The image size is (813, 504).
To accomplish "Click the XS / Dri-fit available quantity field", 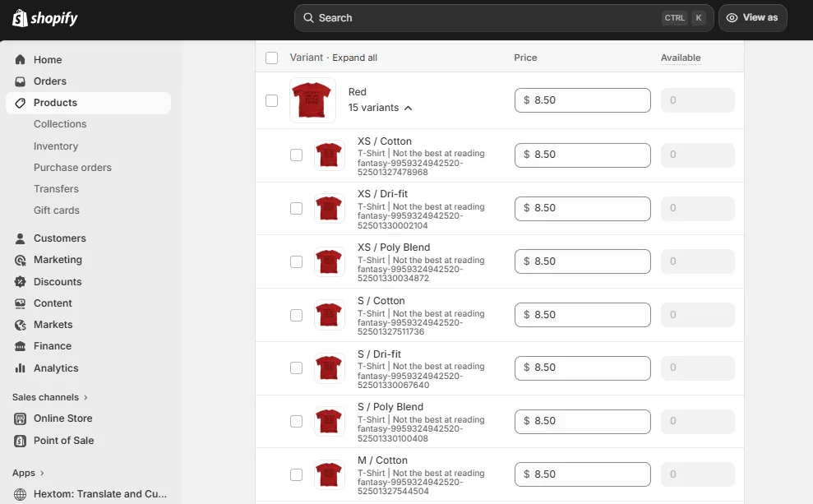I will [698, 209].
